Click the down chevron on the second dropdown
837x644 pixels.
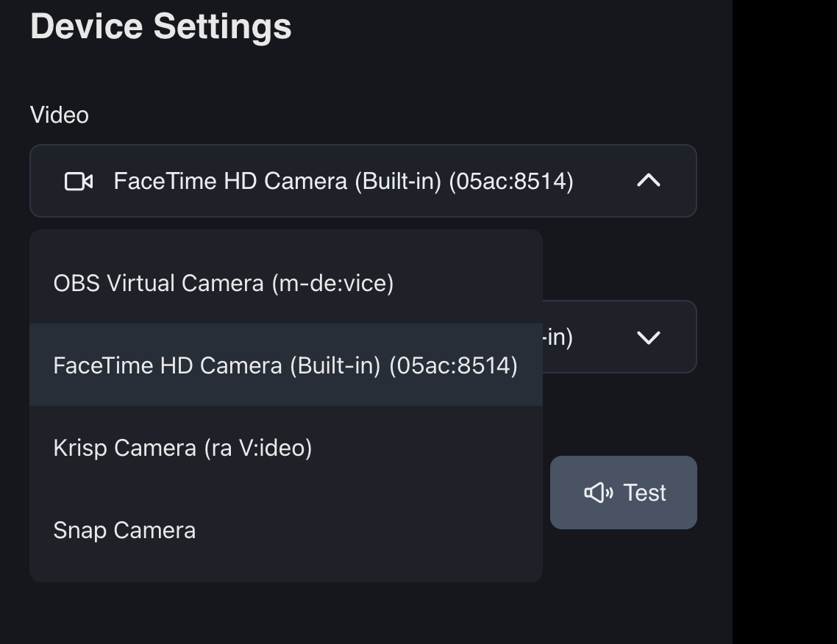pyautogui.click(x=648, y=337)
